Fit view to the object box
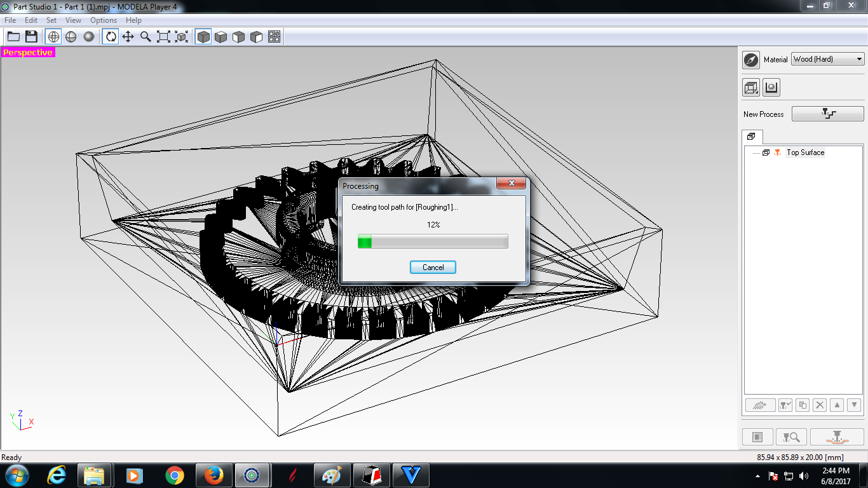The height and width of the screenshot is (488, 868). 182,37
